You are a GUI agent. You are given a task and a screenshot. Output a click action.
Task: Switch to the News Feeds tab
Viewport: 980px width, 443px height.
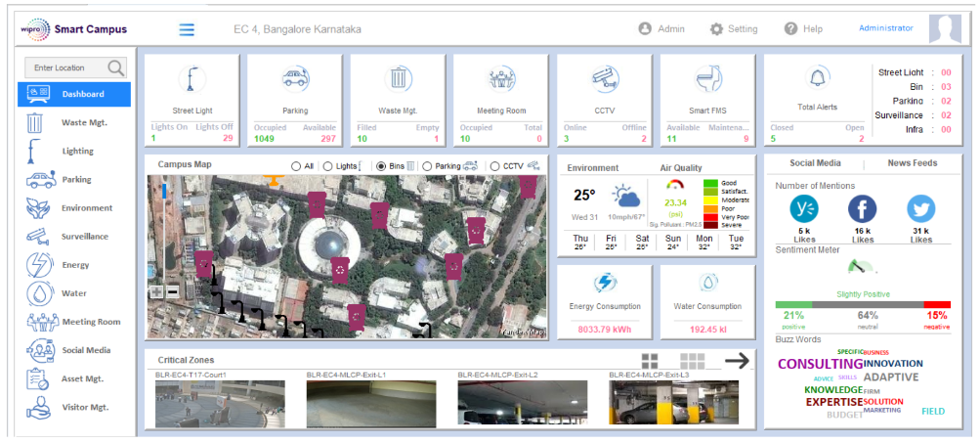click(x=912, y=163)
